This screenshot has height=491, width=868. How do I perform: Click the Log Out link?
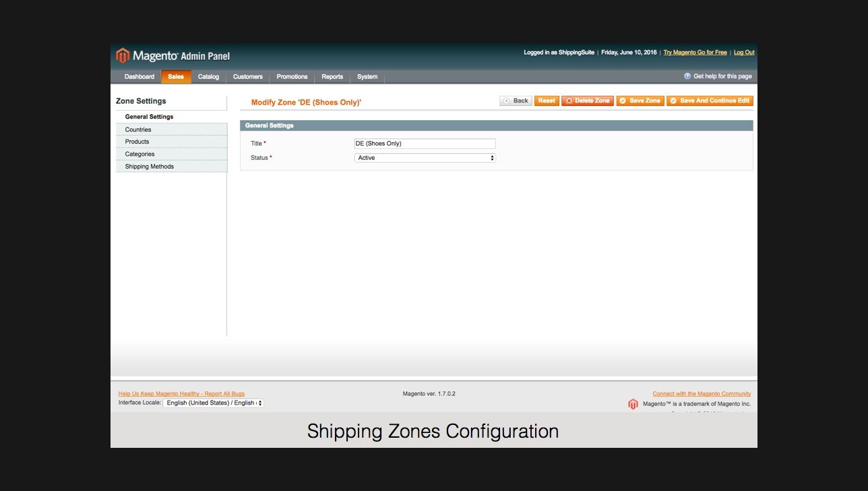coord(743,53)
